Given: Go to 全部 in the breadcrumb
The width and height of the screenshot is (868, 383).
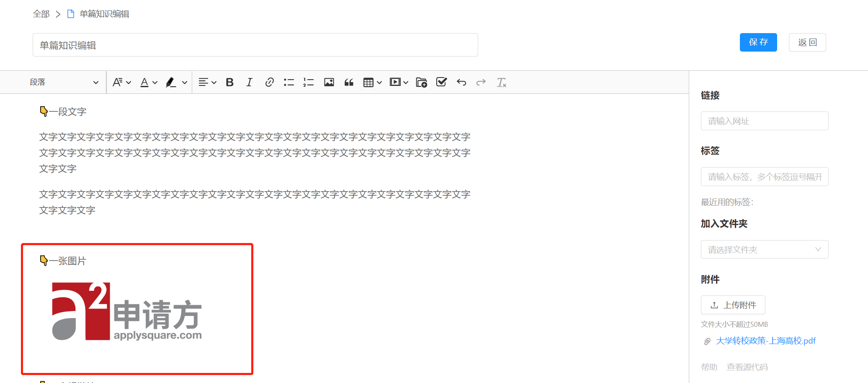Looking at the screenshot, I should (x=41, y=14).
